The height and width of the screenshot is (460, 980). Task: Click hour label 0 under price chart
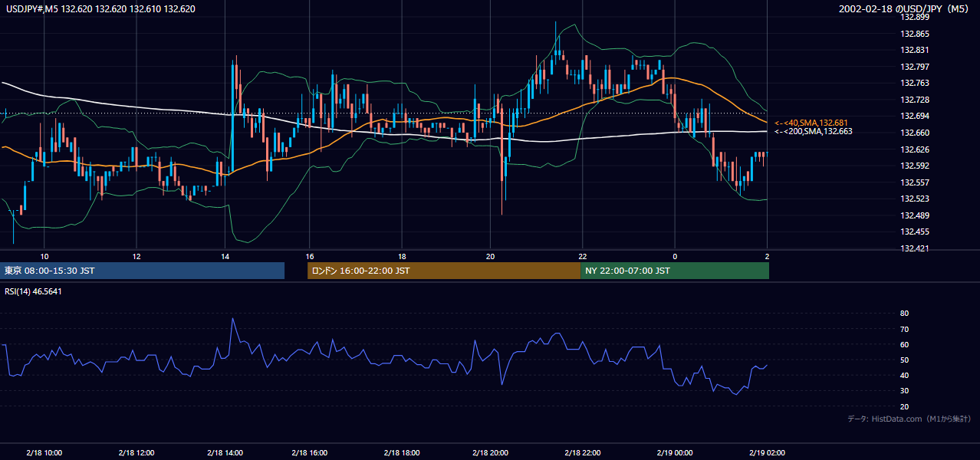point(675,256)
